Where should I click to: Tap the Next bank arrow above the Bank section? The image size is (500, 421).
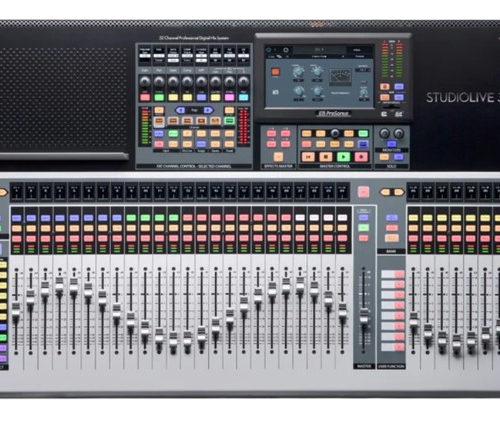(x=399, y=192)
